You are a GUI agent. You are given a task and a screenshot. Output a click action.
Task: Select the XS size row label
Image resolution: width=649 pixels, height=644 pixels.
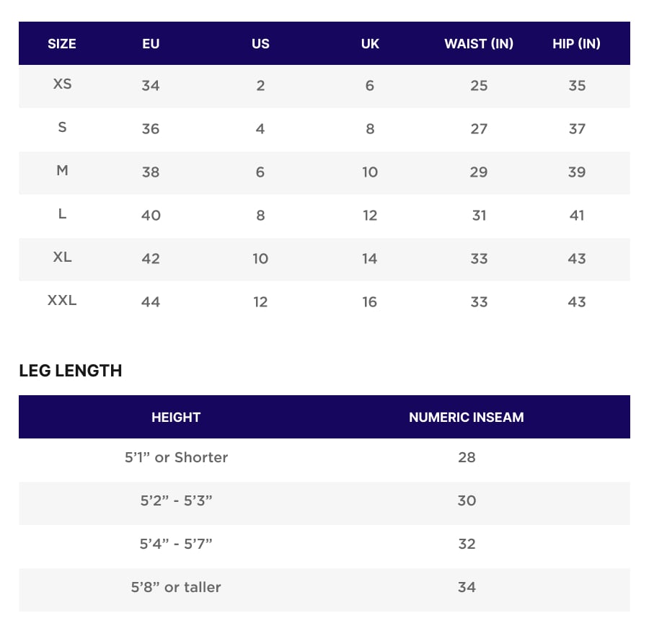[x=62, y=84]
